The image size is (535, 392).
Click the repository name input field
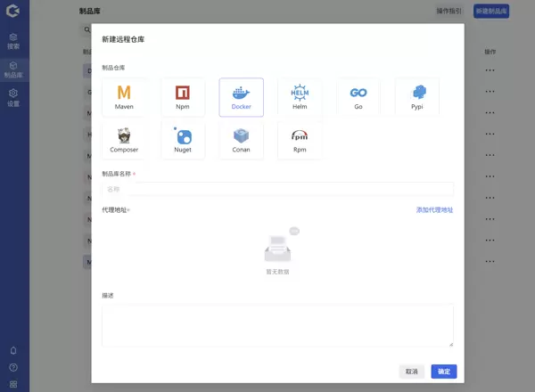click(277, 189)
